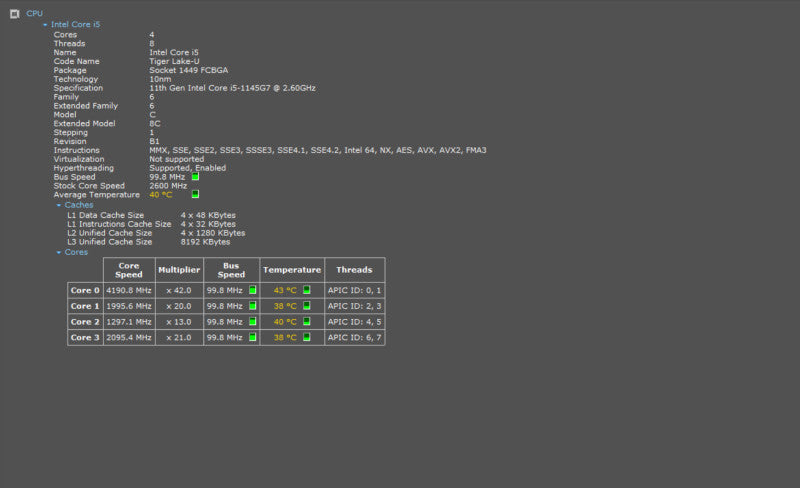Click the 4 x 1280 KBytes cache value

pos(213,233)
